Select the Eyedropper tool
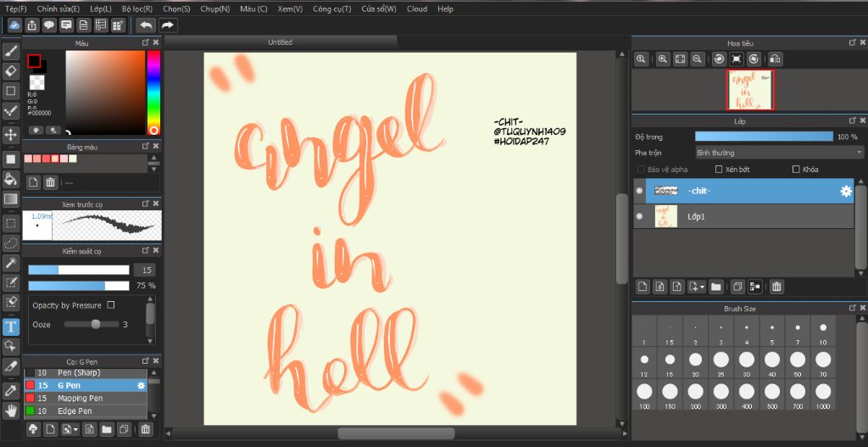 point(11,390)
